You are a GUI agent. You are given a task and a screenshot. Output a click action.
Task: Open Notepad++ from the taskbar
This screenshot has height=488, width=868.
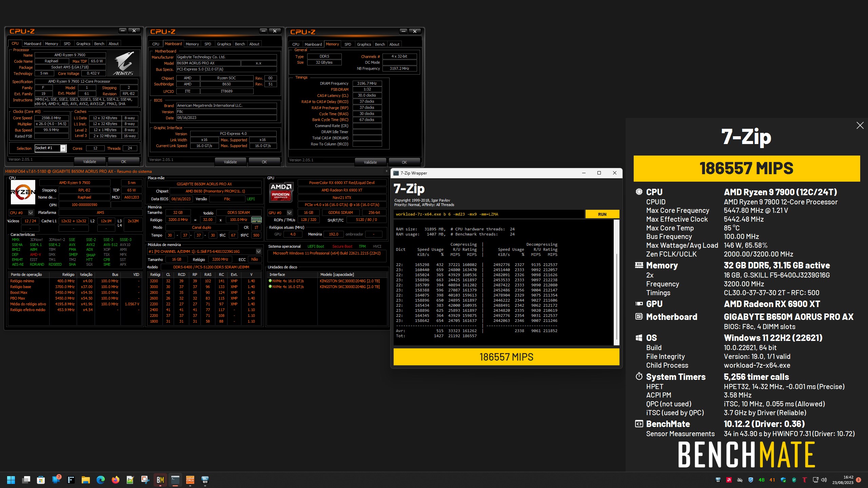(130, 480)
